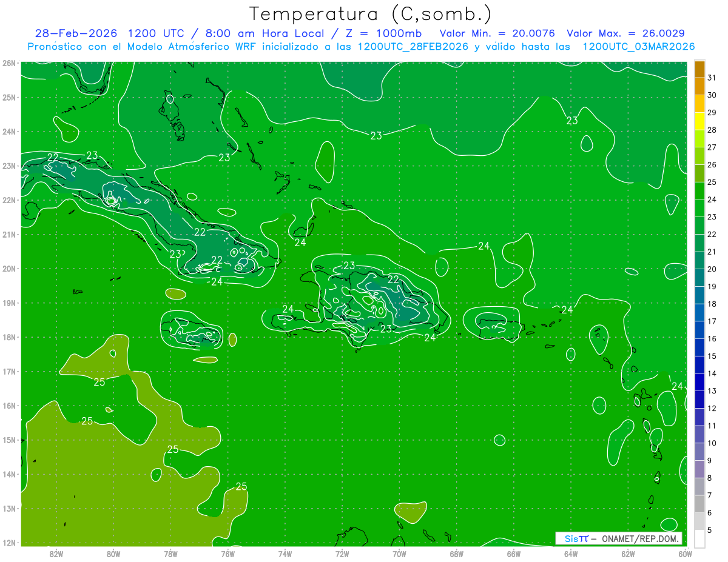Click the color bar label 31
The height and width of the screenshot is (562, 728).
click(x=712, y=78)
